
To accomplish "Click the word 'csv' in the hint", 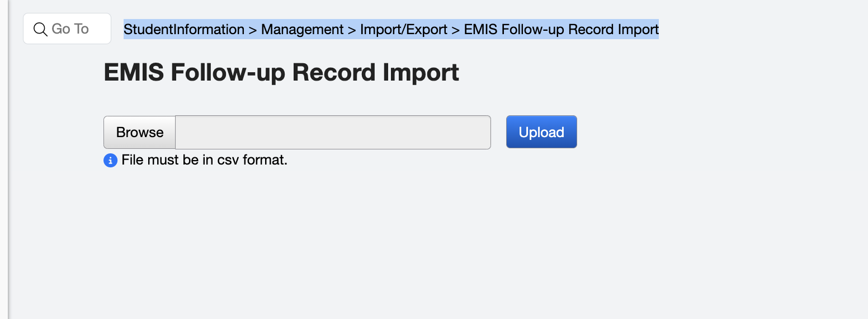I will [228, 161].
